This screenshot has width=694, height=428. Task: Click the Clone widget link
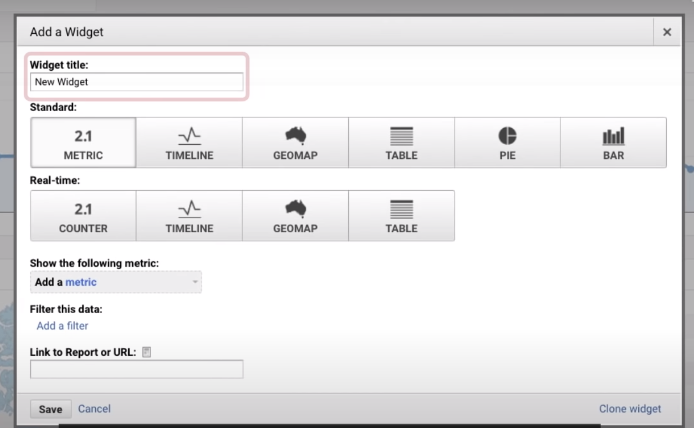pos(630,409)
